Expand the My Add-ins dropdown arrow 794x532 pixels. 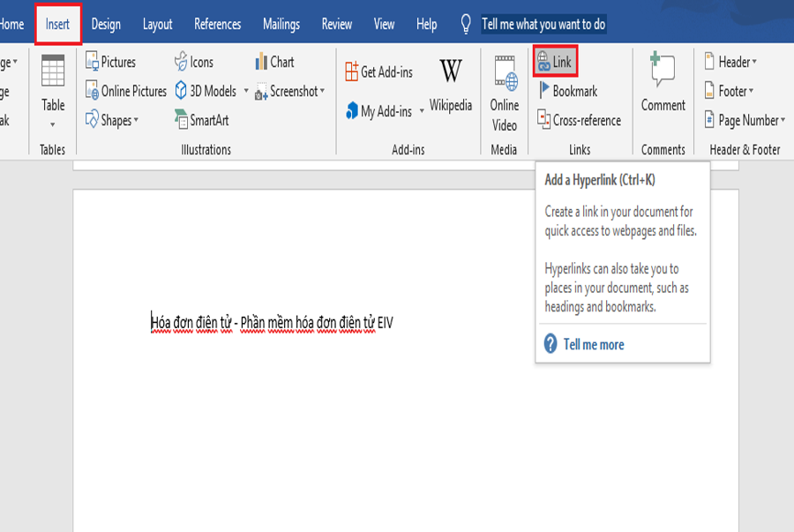422,111
